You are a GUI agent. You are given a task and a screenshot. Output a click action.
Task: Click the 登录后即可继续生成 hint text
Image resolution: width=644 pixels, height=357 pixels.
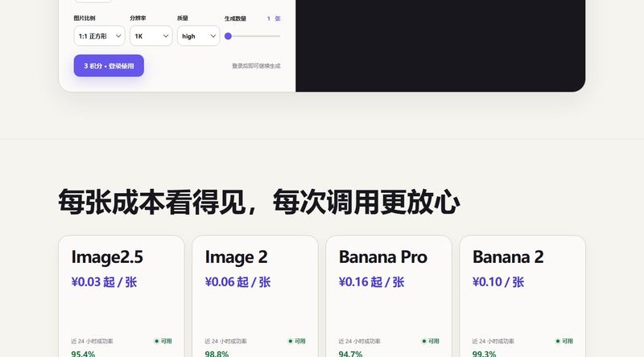(256, 66)
